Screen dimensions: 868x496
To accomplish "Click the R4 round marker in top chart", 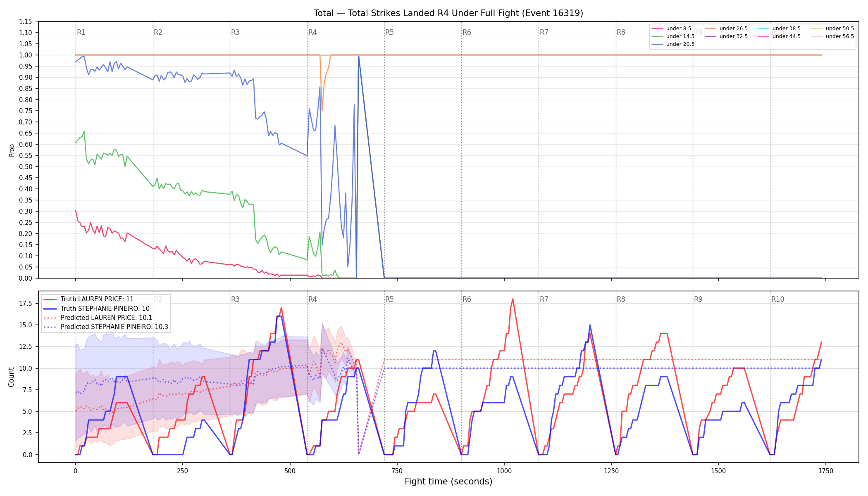I will (312, 32).
